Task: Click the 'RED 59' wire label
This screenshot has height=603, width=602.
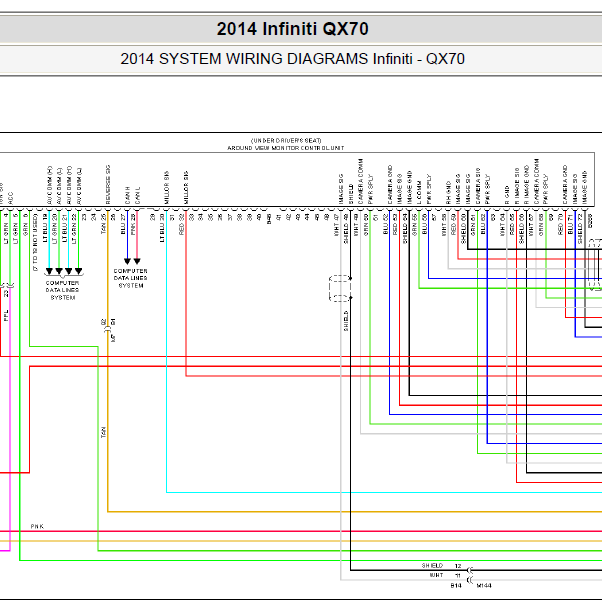Action: tap(454, 224)
